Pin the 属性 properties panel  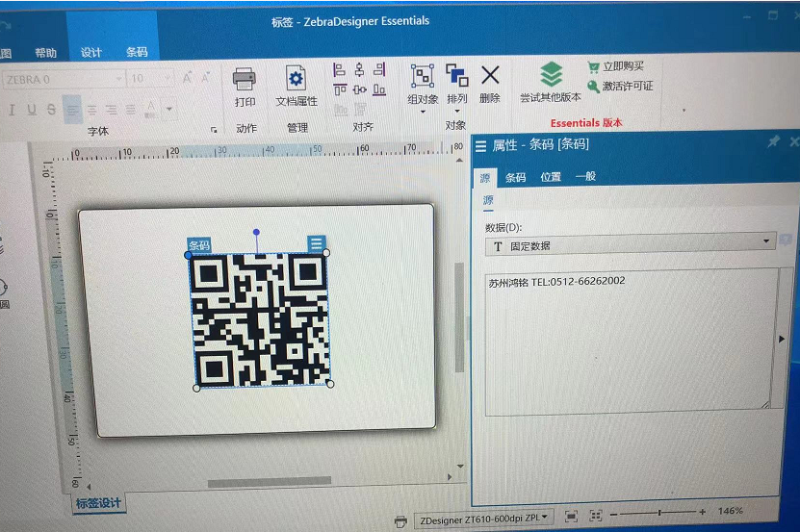pos(773,141)
